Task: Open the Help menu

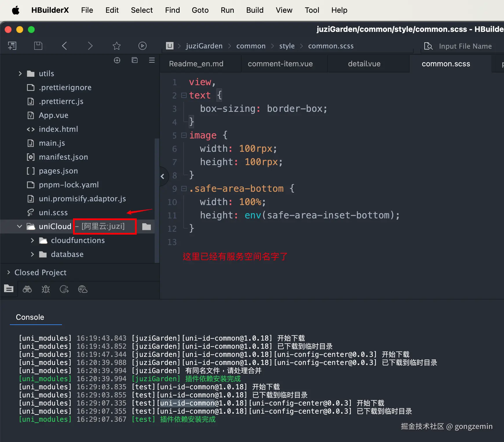Action: click(x=339, y=10)
